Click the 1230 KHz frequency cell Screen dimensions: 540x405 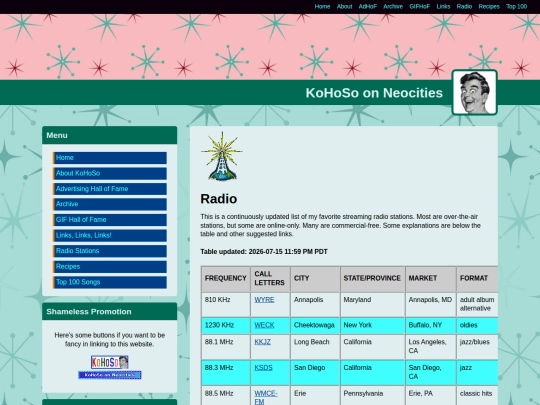[x=226, y=325]
